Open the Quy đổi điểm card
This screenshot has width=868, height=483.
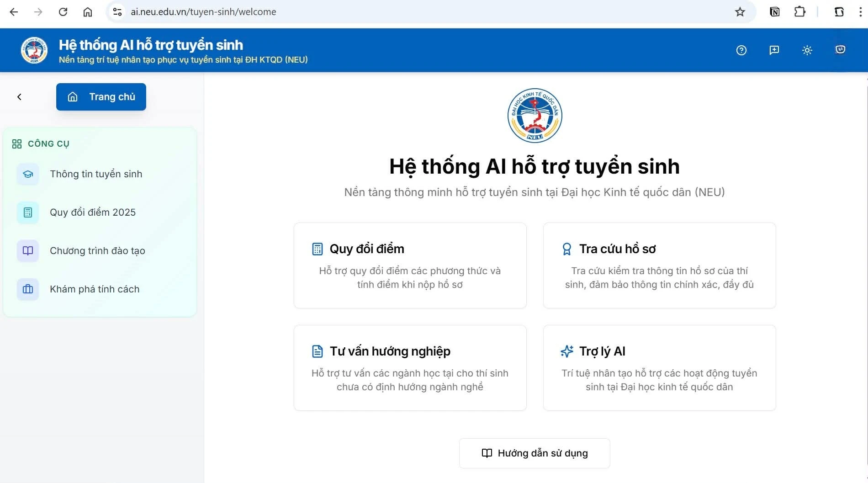[410, 265]
